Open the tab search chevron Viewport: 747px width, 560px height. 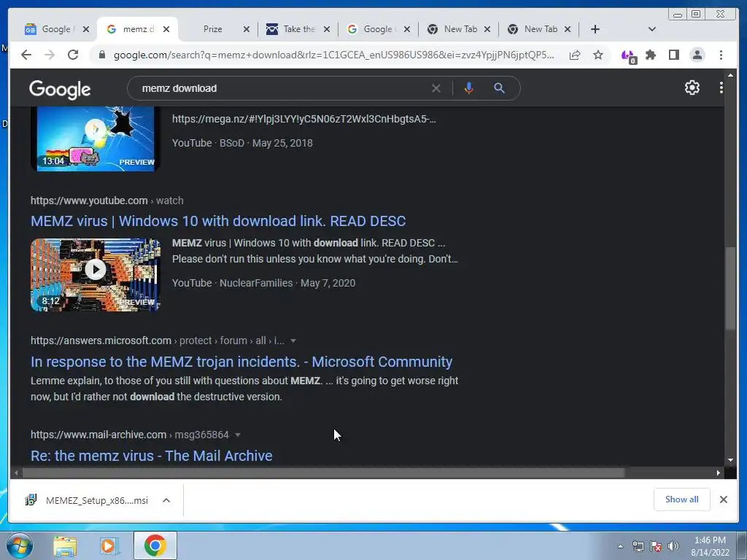click(x=652, y=29)
